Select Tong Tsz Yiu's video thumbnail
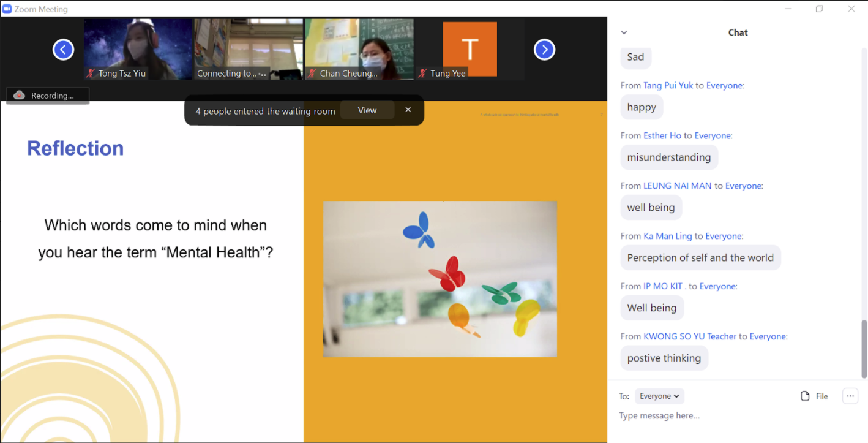 138,49
